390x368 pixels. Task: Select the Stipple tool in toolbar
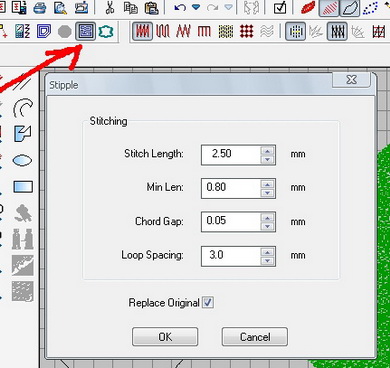86,31
